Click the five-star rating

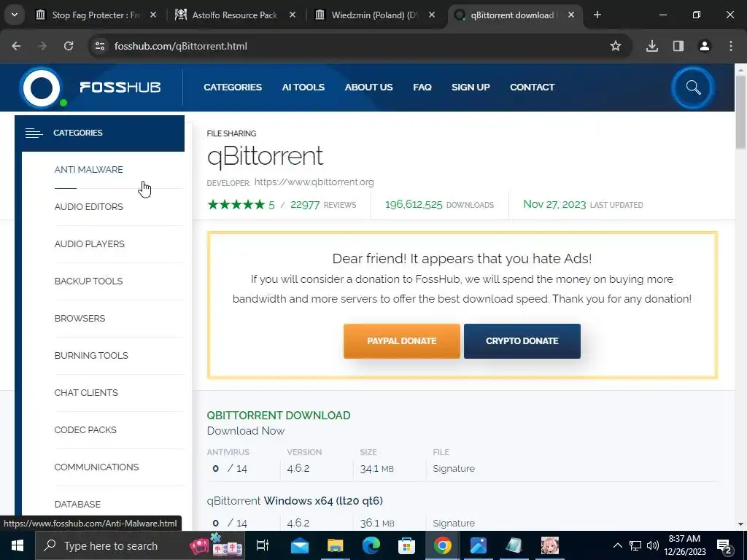click(x=236, y=205)
